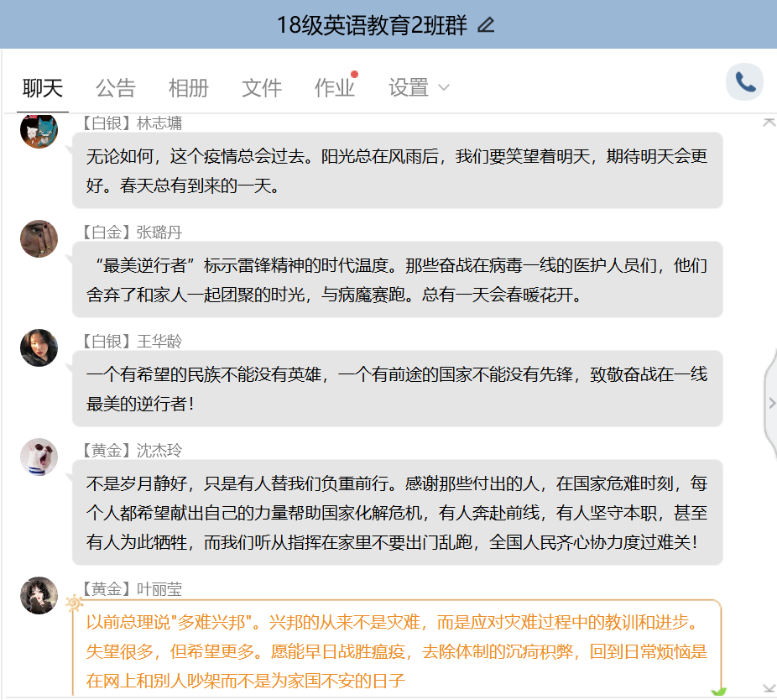Select message about “最美逆行者”标示雷锋精神

[x=397, y=279]
